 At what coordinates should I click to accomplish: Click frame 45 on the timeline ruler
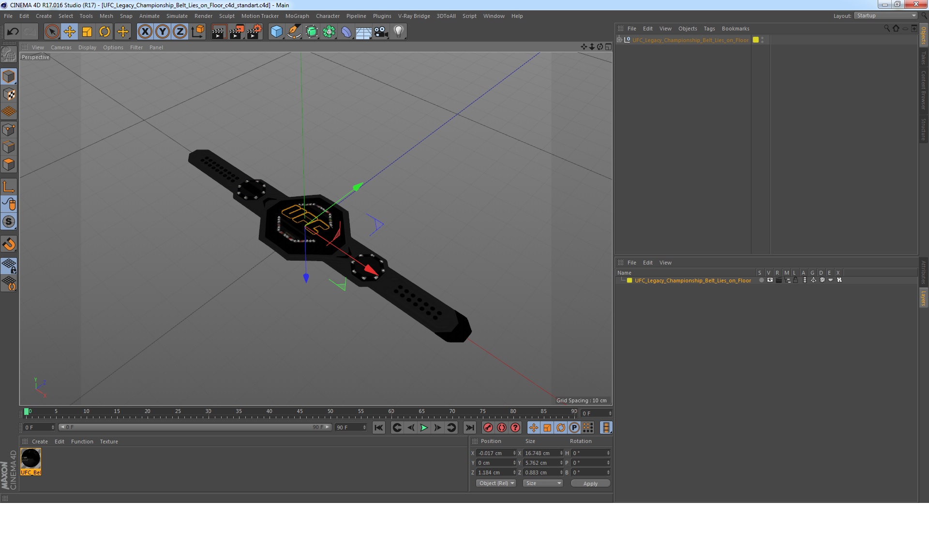tap(300, 412)
